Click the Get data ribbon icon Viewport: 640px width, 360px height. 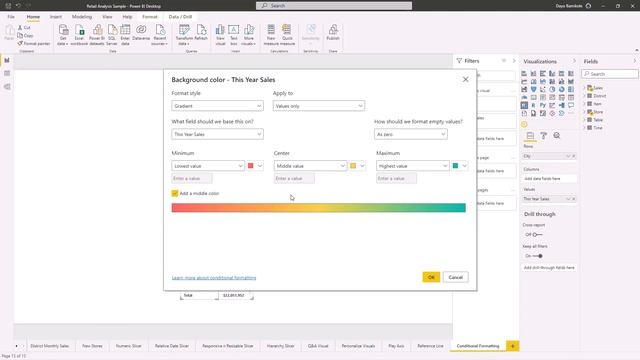63,35
